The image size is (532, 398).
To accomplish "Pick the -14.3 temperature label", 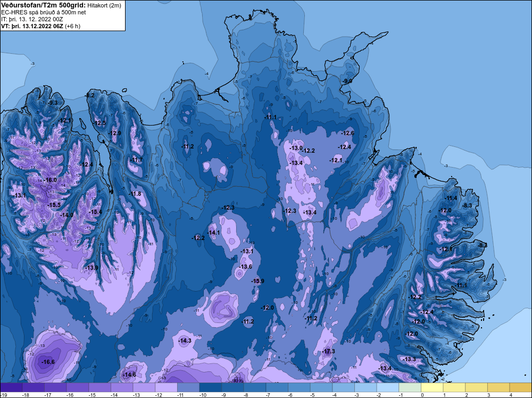I will [x=185, y=341].
